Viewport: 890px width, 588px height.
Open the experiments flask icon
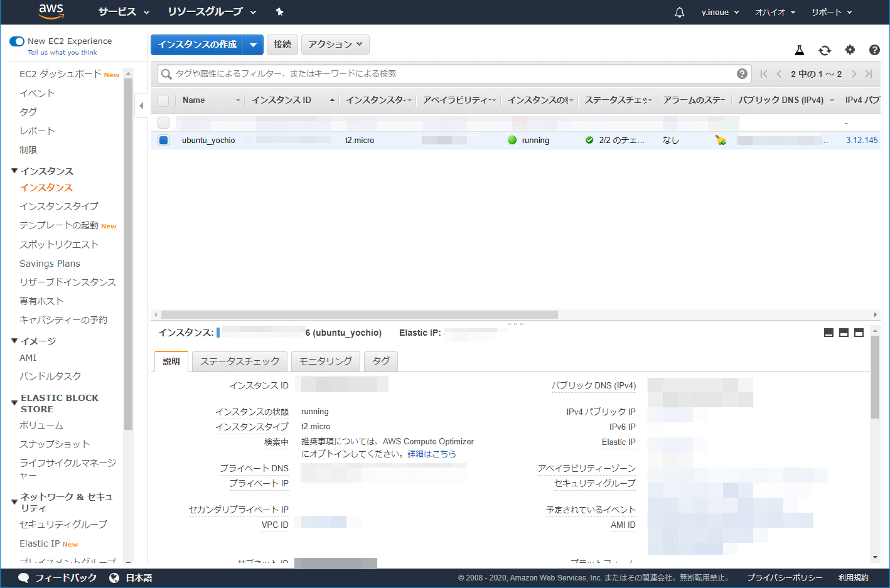point(800,50)
